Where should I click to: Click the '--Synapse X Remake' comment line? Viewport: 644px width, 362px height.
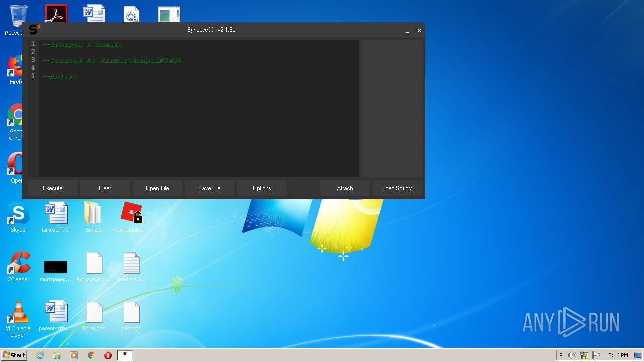click(x=83, y=45)
